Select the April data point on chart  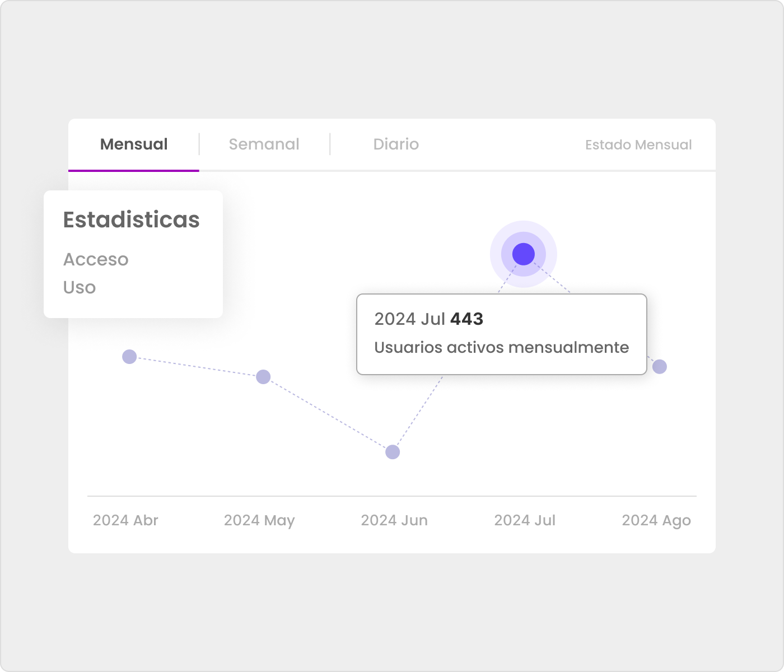[129, 357]
